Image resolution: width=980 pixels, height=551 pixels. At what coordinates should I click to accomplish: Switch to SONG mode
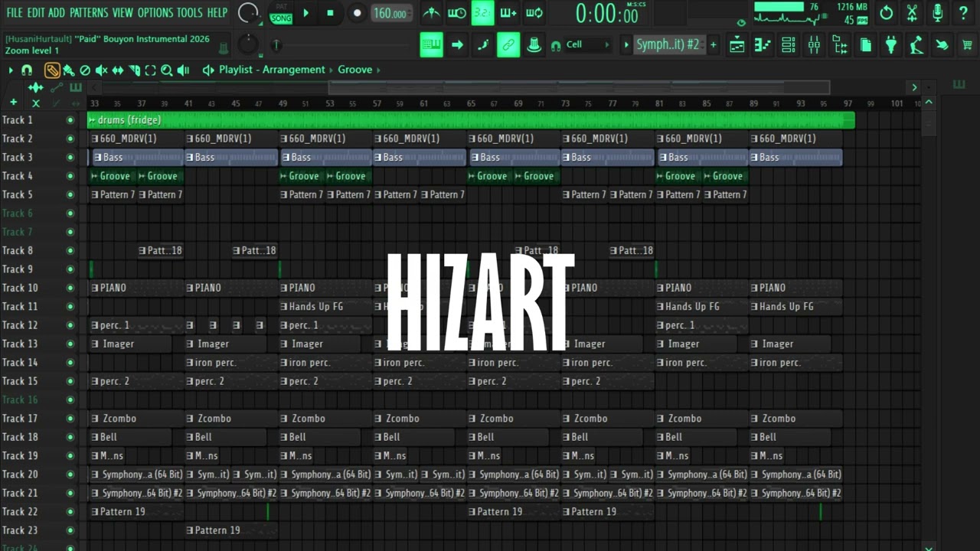click(282, 18)
